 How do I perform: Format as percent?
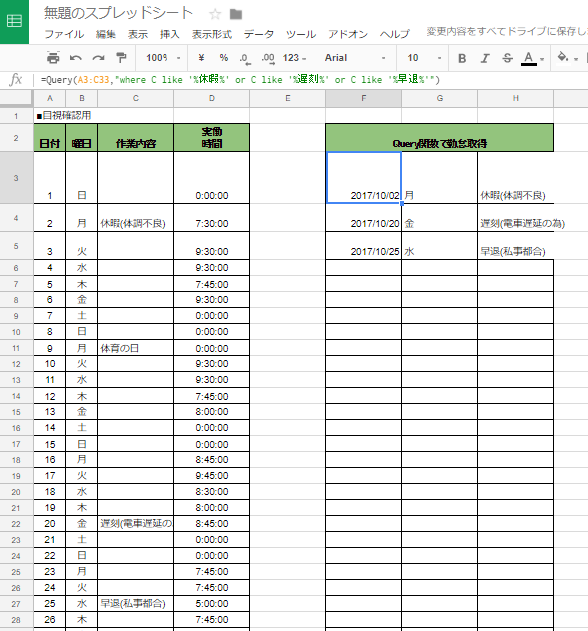[224, 58]
